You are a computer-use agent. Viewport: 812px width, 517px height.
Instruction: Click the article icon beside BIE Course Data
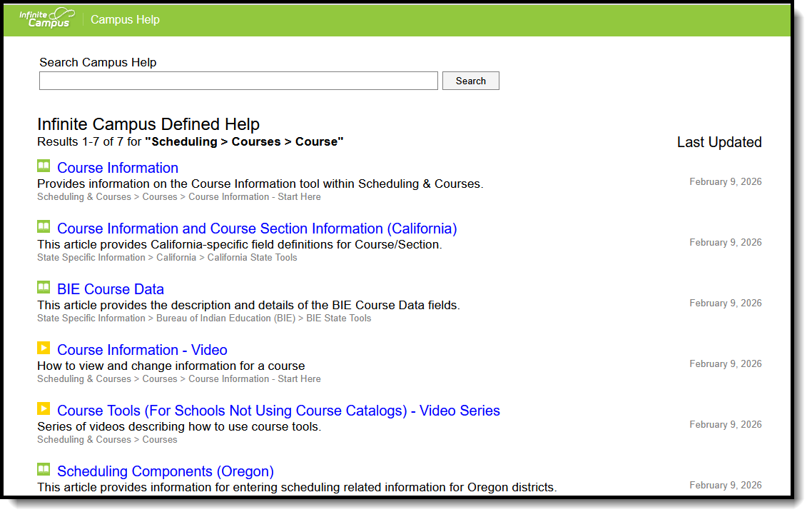[x=44, y=287]
